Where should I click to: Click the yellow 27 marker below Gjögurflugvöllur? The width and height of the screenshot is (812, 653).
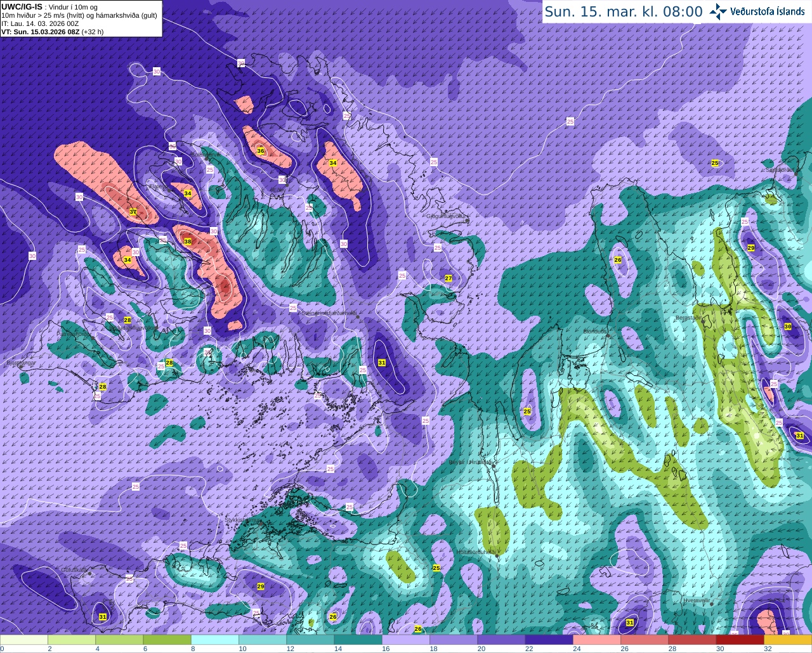coord(449,278)
